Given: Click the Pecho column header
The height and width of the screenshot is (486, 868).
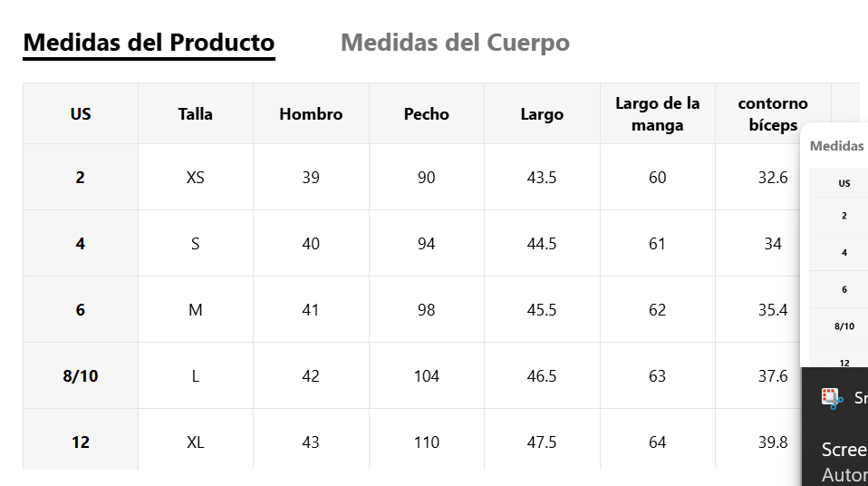Looking at the screenshot, I should coord(426,113).
